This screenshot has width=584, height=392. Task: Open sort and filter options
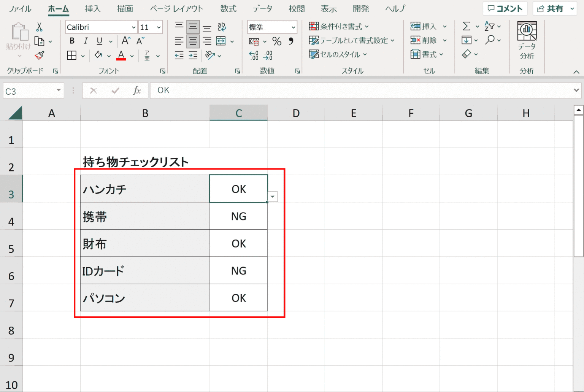(x=490, y=26)
